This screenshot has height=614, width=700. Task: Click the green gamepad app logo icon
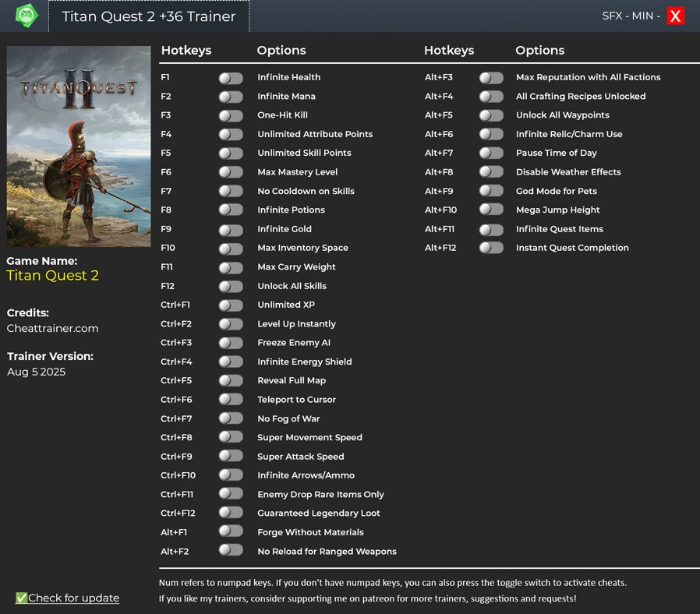coord(27,16)
